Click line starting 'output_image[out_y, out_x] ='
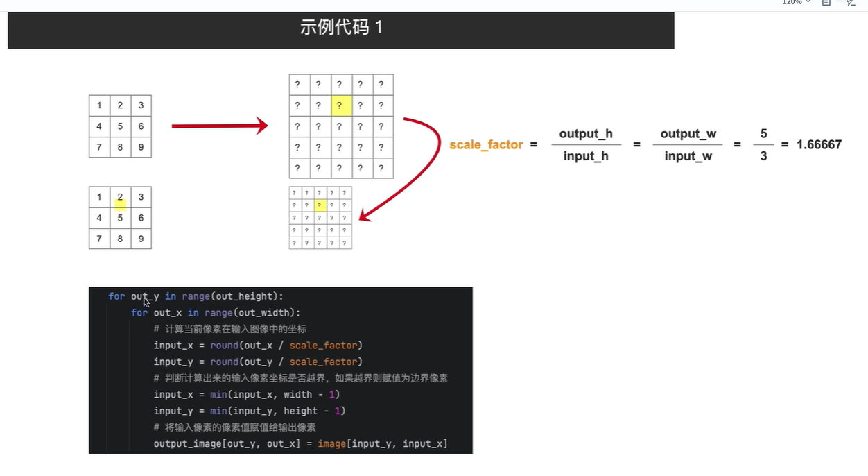This screenshot has width=868, height=476. point(301,444)
